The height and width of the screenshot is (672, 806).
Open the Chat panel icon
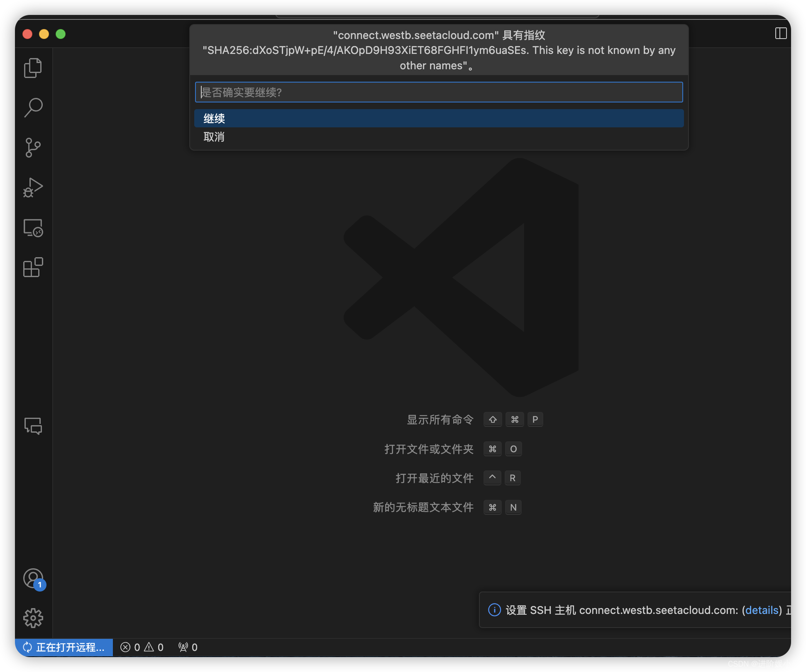(33, 426)
